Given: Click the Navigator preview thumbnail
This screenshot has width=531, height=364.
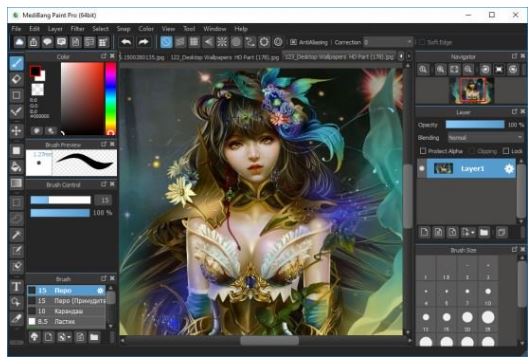Looking at the screenshot, I should pyautogui.click(x=472, y=90).
